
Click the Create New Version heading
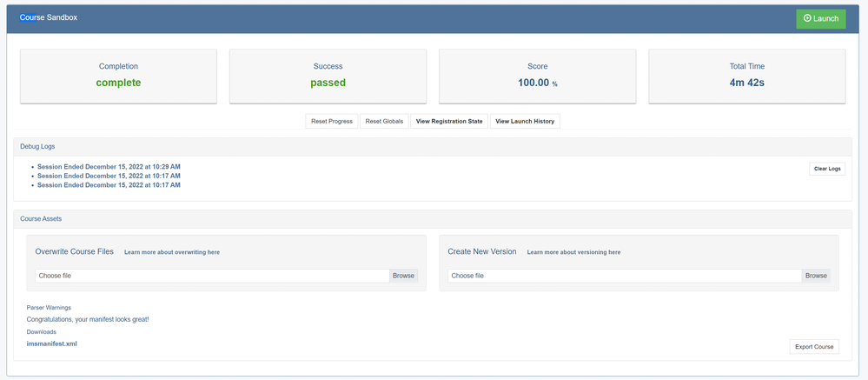[482, 251]
